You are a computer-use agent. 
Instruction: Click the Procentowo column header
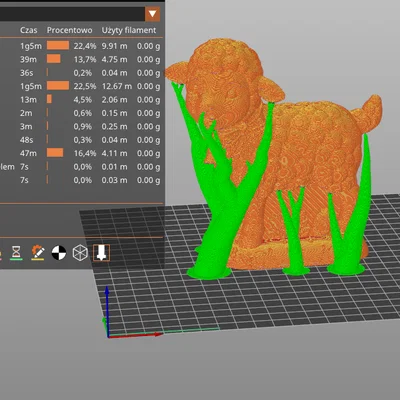pos(69,30)
